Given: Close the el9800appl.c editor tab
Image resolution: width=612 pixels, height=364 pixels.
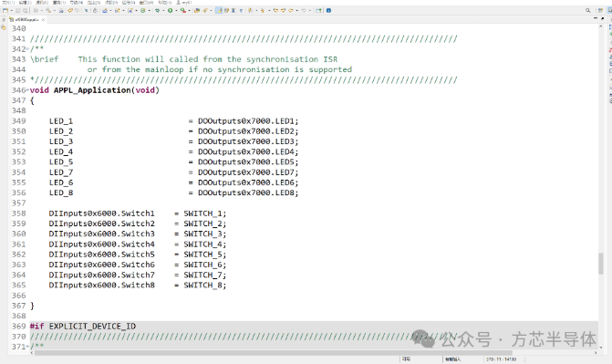Looking at the screenshot, I should (x=43, y=19).
